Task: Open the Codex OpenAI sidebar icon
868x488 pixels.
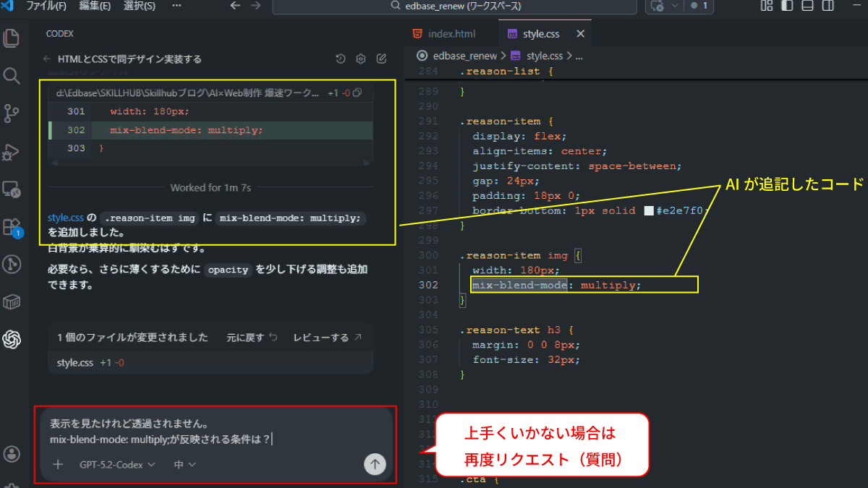Action: [x=12, y=339]
